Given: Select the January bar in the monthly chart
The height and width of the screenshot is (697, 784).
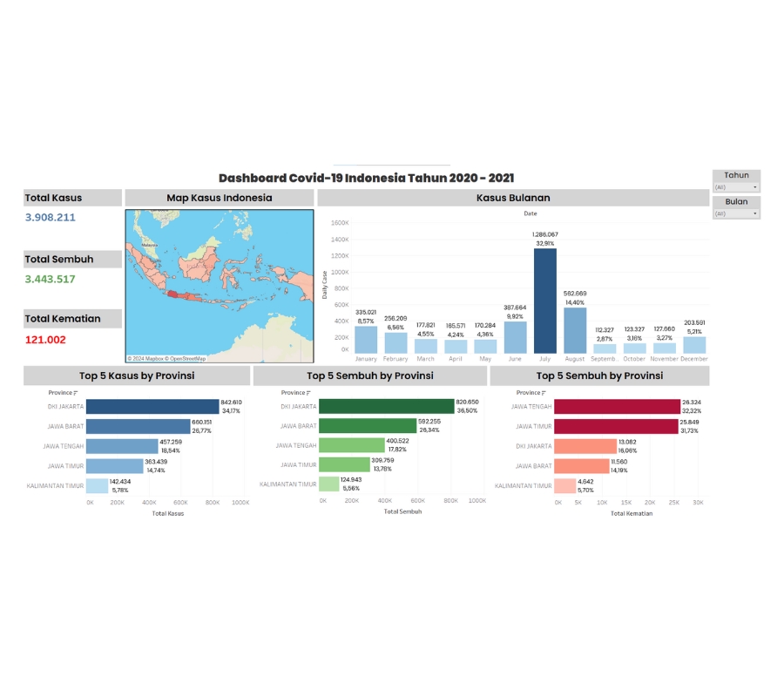Looking at the screenshot, I should pyautogui.click(x=366, y=340).
